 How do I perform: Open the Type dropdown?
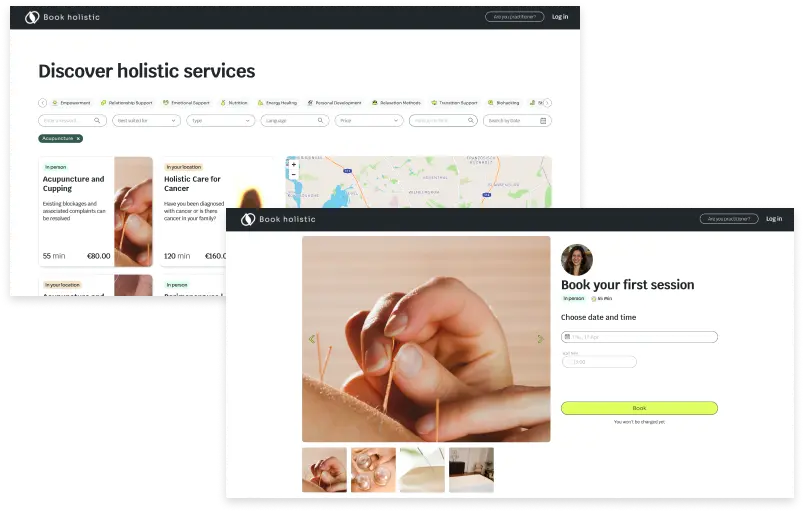click(x=220, y=120)
